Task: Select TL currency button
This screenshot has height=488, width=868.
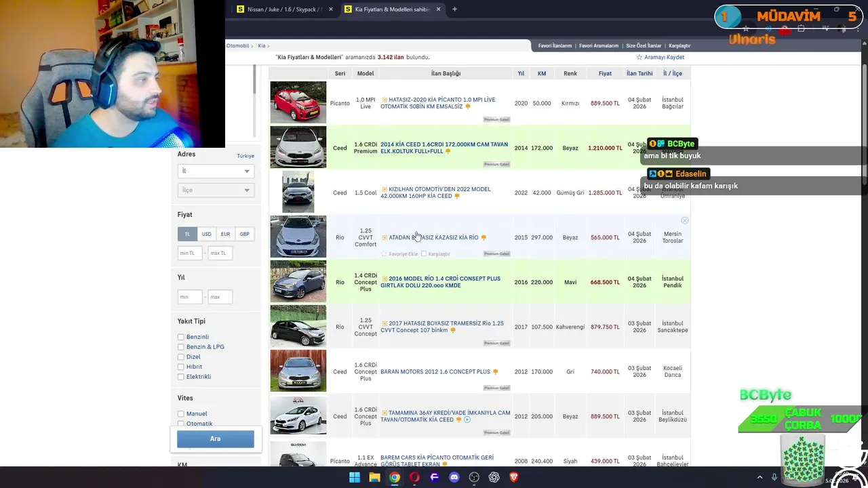Action: (x=187, y=234)
